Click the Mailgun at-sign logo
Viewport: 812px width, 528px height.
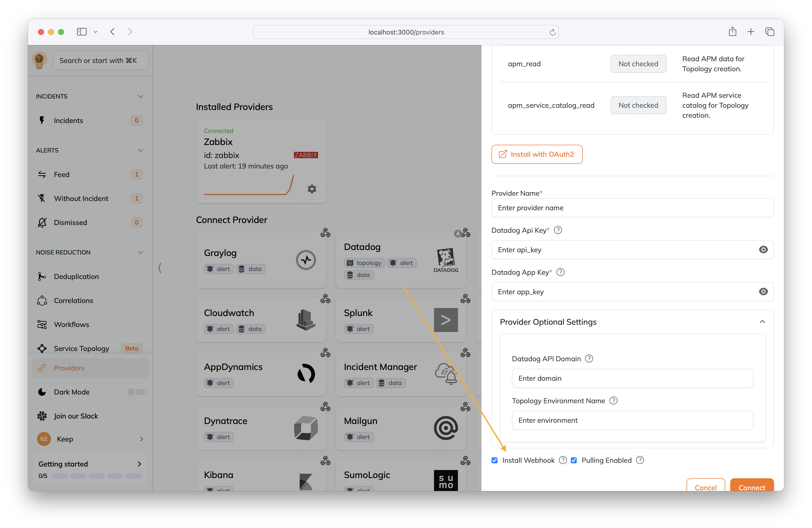(445, 428)
